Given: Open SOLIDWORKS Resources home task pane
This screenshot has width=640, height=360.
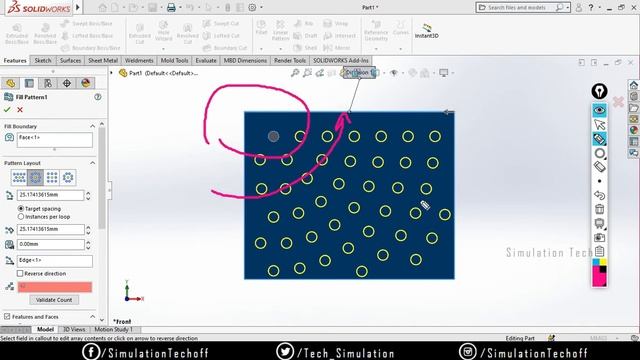Looking at the screenshot, I should tap(634, 85).
